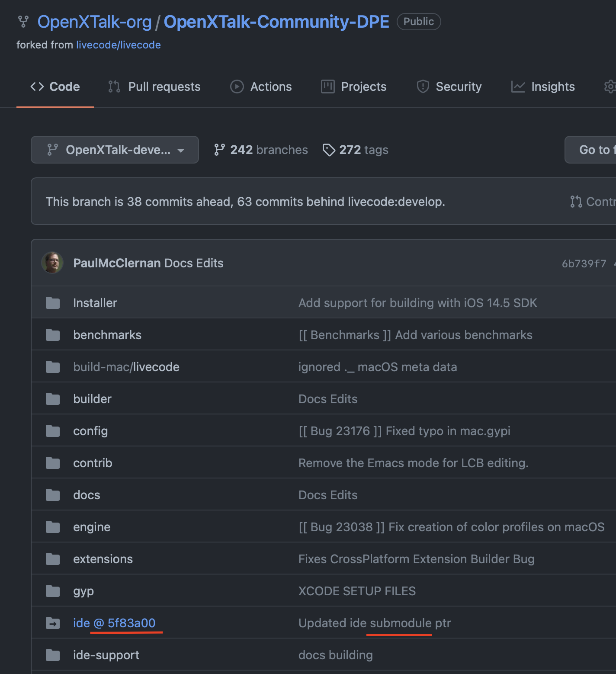This screenshot has width=616, height=674.
Task: Open the PaulMcClernan author link
Action: pos(117,263)
